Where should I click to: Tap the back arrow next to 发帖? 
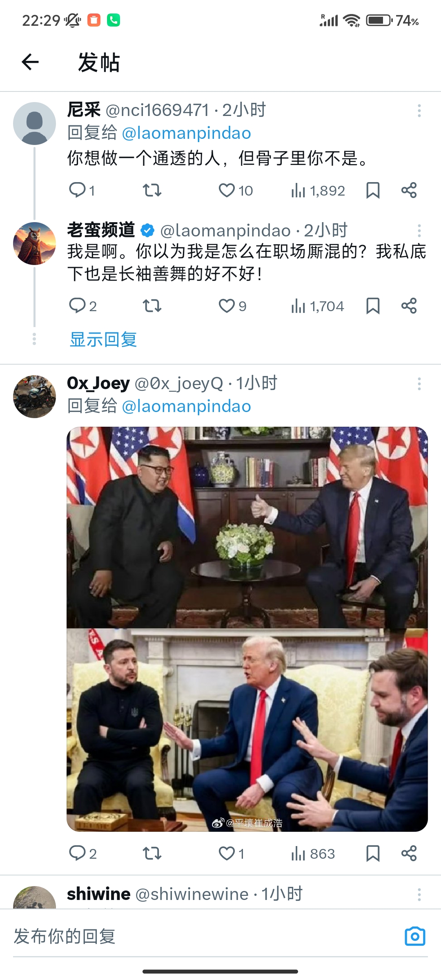tap(30, 62)
